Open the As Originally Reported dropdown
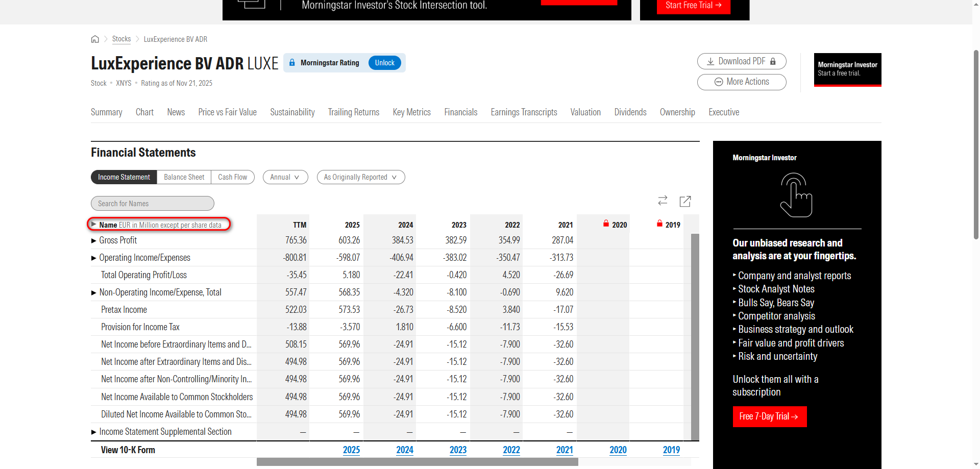The height and width of the screenshot is (469, 980). pyautogui.click(x=360, y=177)
